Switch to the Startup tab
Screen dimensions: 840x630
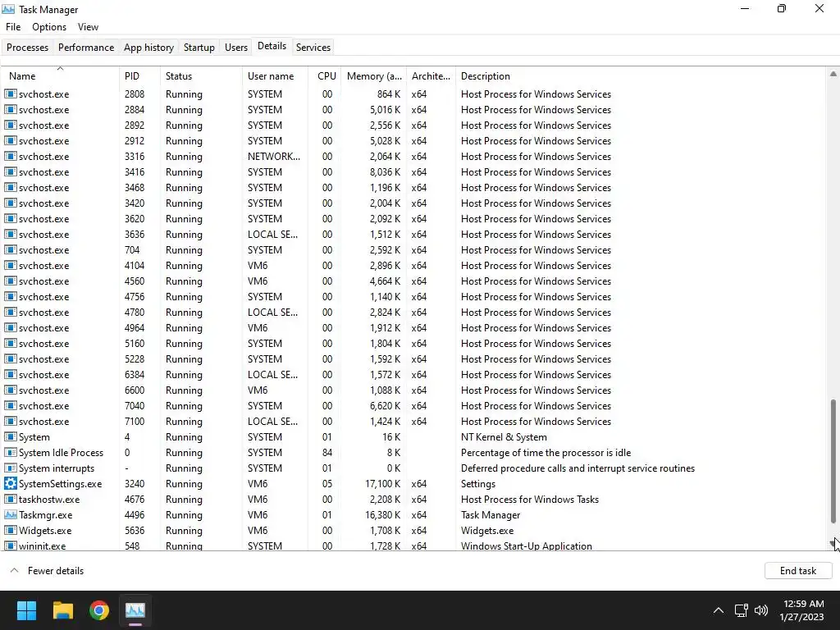pos(199,47)
